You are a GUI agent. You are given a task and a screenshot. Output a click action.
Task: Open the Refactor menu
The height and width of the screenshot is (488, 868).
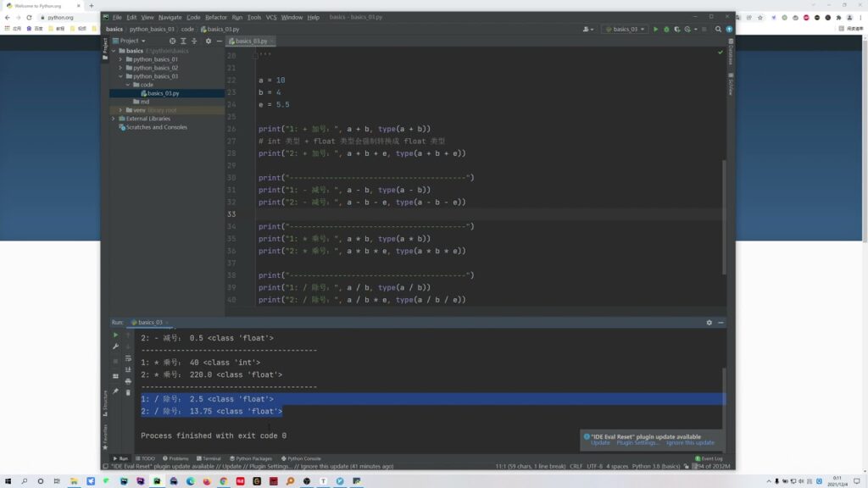(216, 17)
